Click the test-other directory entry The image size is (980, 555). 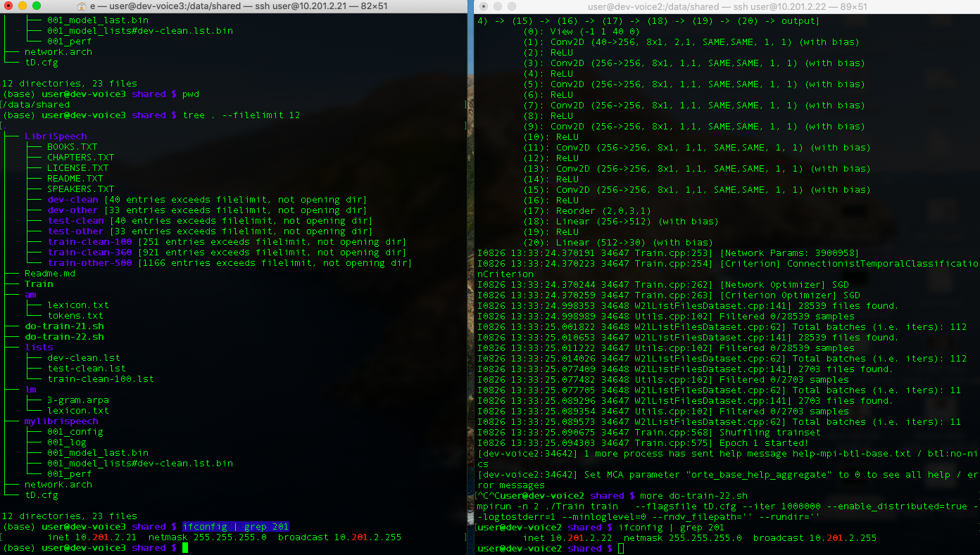coord(75,231)
